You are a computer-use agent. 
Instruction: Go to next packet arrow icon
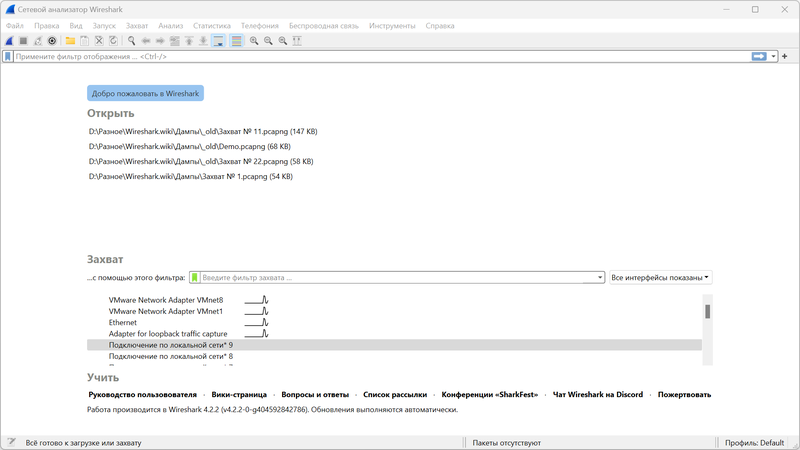(160, 41)
